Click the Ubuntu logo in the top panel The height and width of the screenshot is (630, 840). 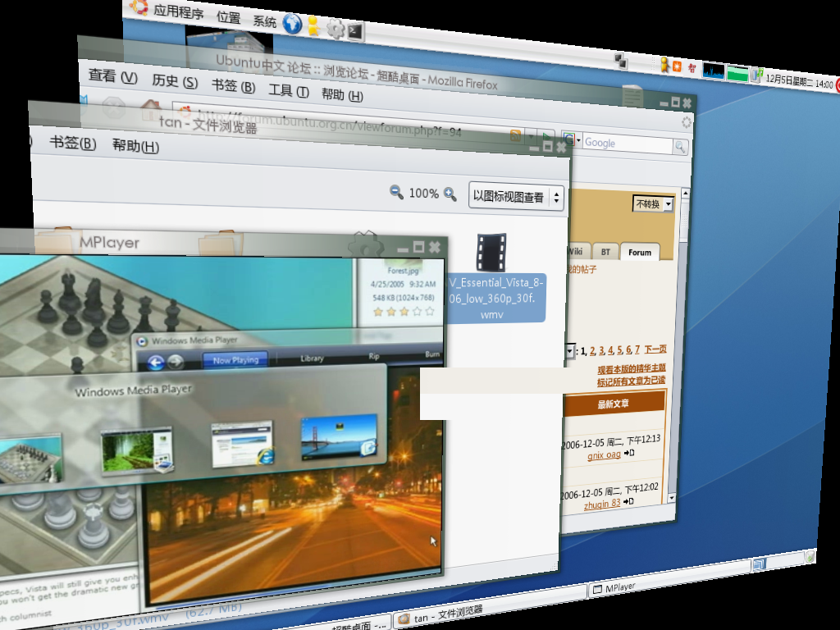click(x=138, y=7)
